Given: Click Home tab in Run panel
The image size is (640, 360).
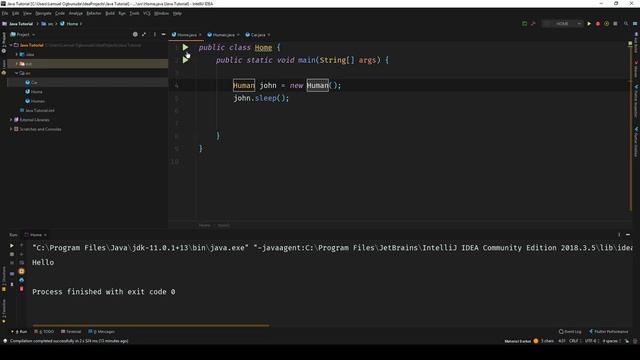Looking at the screenshot, I should tap(36, 235).
